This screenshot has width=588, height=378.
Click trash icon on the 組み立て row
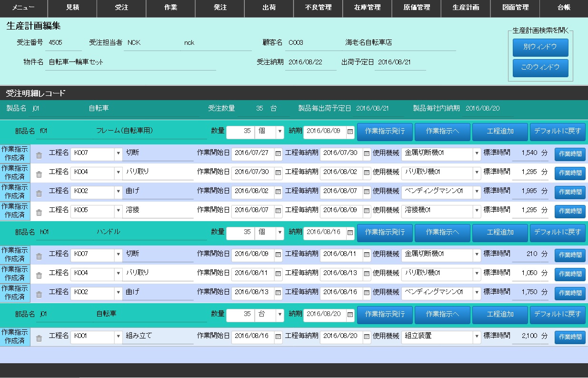tap(39, 338)
